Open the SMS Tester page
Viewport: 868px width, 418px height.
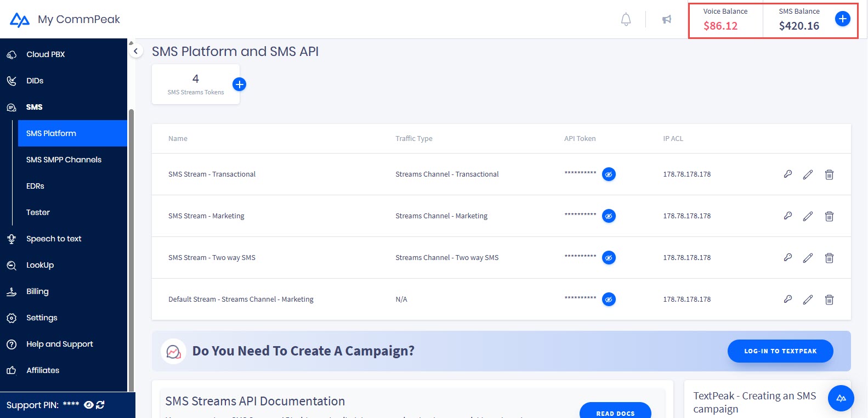38,212
